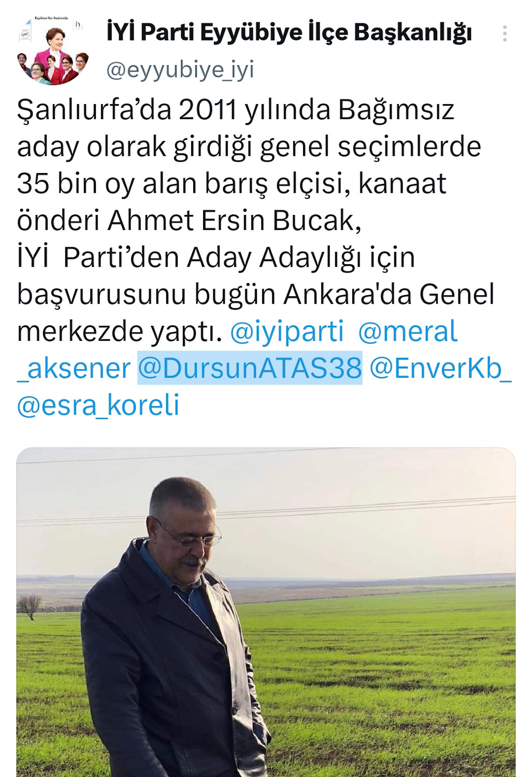Click the sky with power lines in photo
The height and width of the screenshot is (777, 532).
coord(363,508)
